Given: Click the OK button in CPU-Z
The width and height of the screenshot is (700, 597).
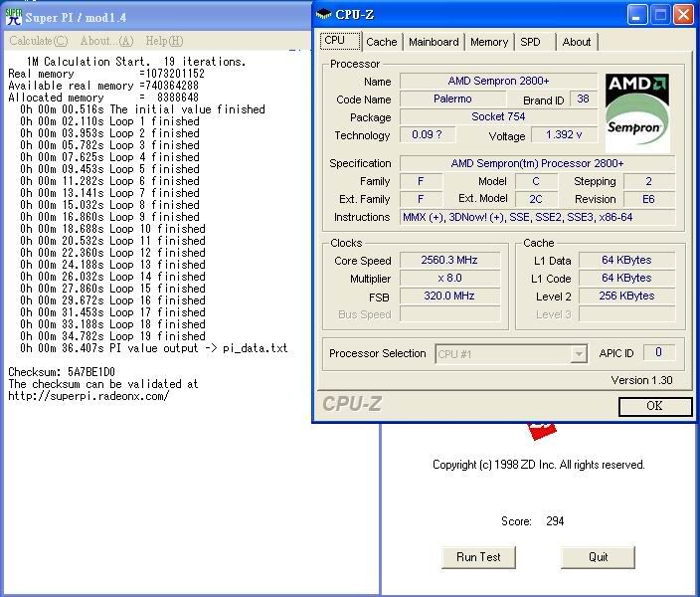Looking at the screenshot, I should [x=655, y=406].
